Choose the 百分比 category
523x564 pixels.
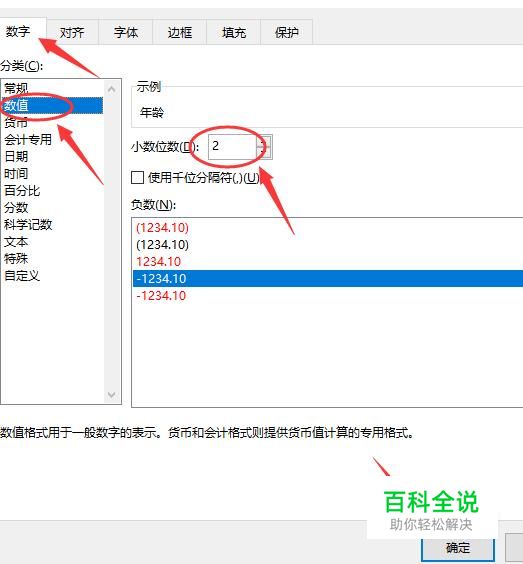click(53, 191)
